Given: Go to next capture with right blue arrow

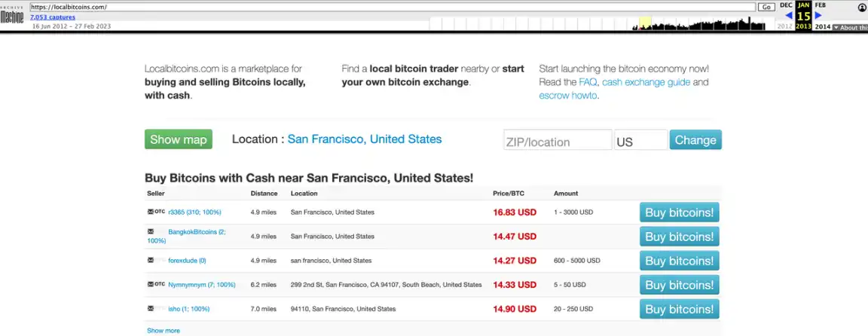Looking at the screenshot, I should pos(818,16).
